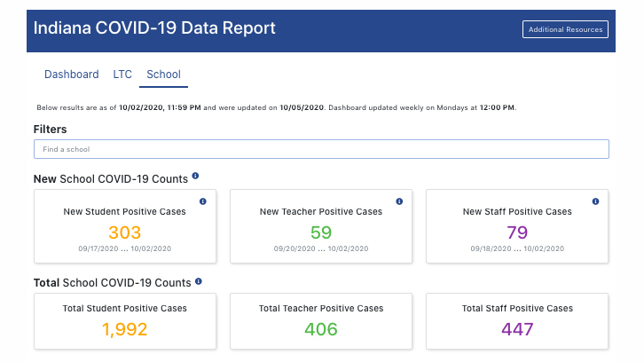Select the update date 10/05/2020
This screenshot has width=644, height=362.
point(302,107)
